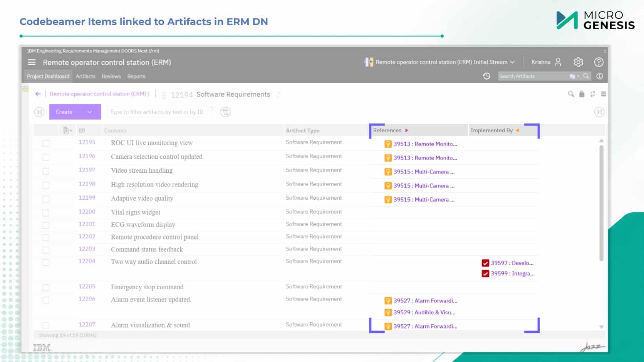This screenshot has width=644, height=362.
Task: Open the history clock icon
Action: [486, 76]
